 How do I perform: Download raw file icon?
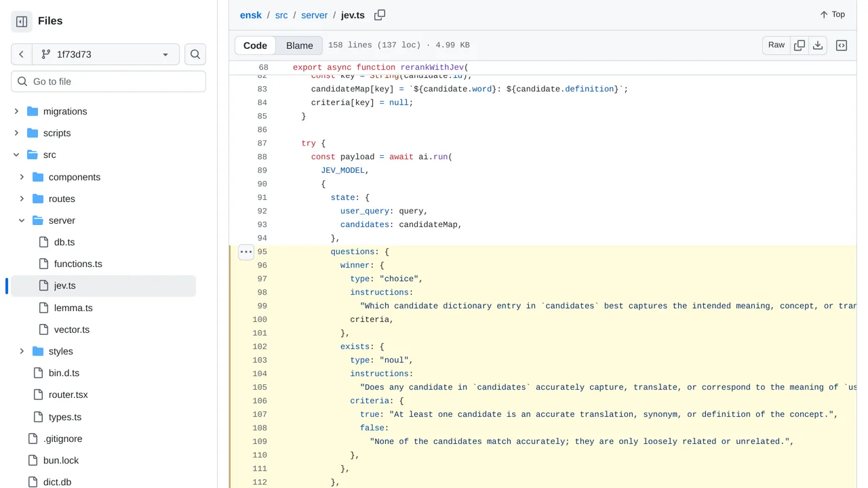tap(818, 45)
